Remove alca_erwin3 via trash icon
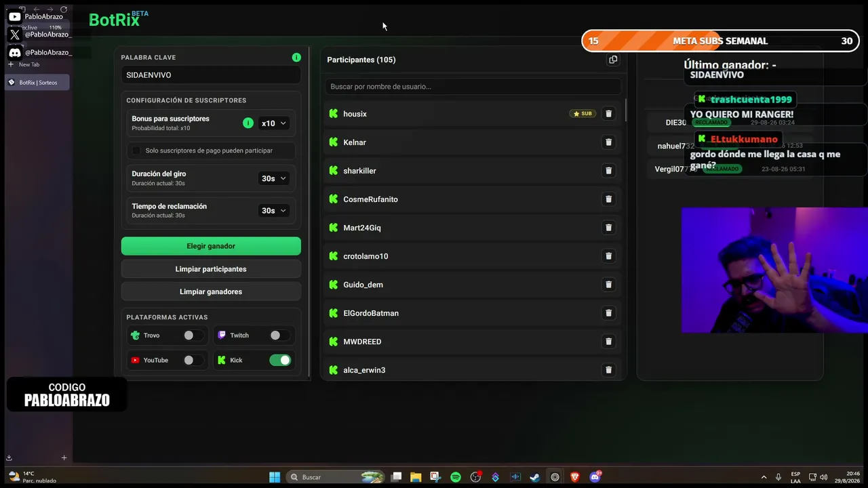This screenshot has width=868, height=488. pyautogui.click(x=608, y=370)
